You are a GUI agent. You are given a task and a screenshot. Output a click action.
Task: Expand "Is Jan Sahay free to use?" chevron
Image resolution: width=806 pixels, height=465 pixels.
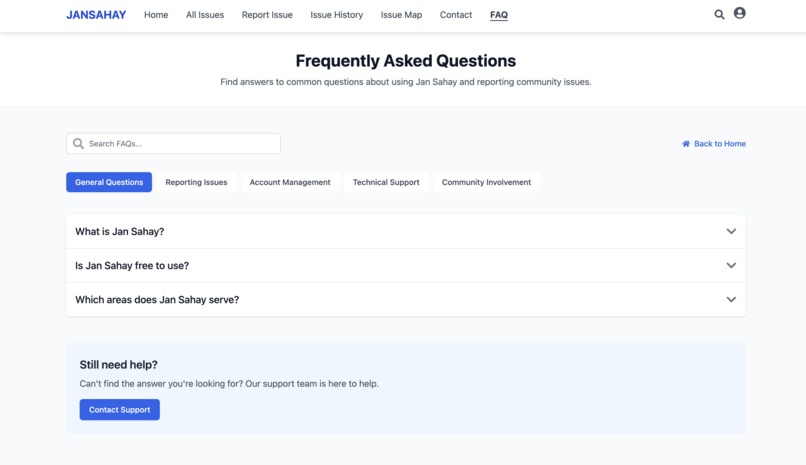click(x=731, y=265)
